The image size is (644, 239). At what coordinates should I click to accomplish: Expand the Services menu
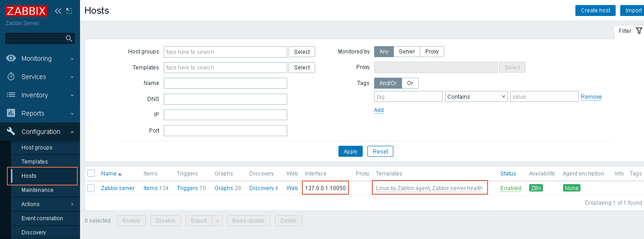[72, 77]
